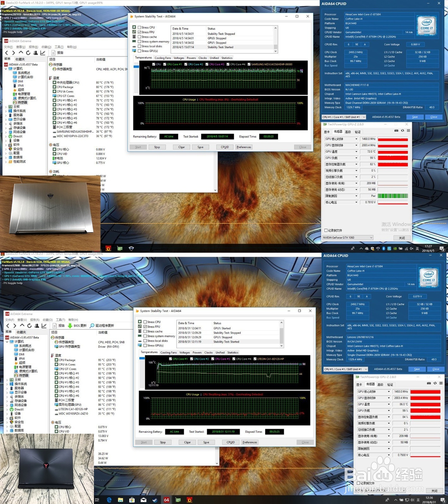
Task: Open 工具(T) menu in lower AIDA64 window
Action: [x=60, y=320]
